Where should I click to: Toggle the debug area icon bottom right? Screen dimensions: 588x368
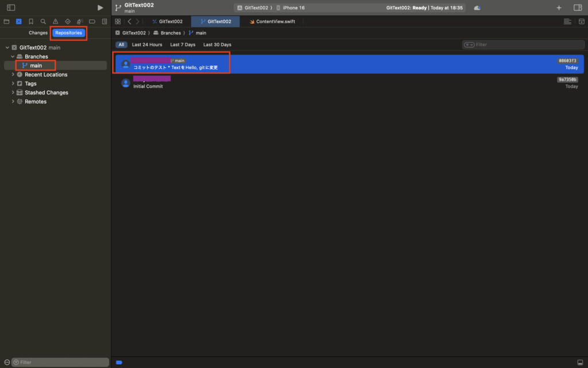[580, 362]
